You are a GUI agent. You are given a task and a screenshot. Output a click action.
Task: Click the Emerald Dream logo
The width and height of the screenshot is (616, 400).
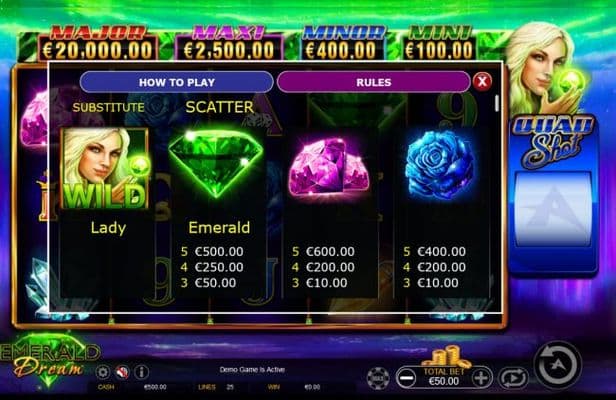[50, 359]
